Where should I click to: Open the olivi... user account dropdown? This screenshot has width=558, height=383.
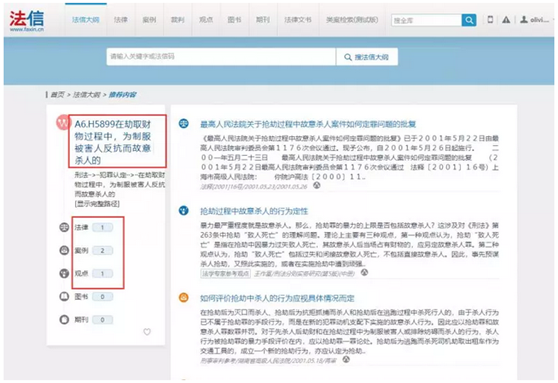(538, 20)
